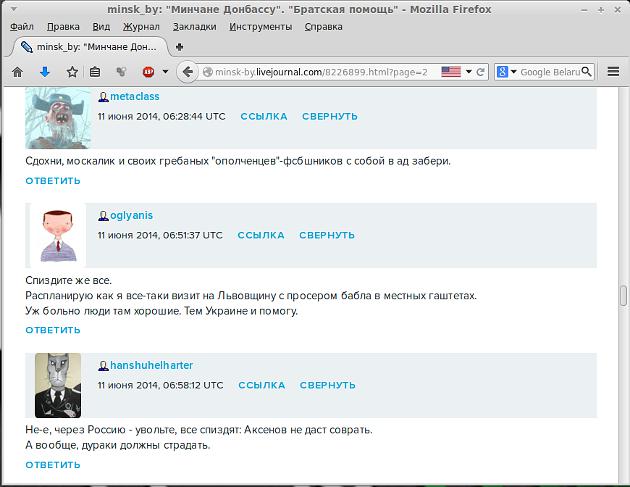Open the oglyanis username profile link

click(131, 215)
